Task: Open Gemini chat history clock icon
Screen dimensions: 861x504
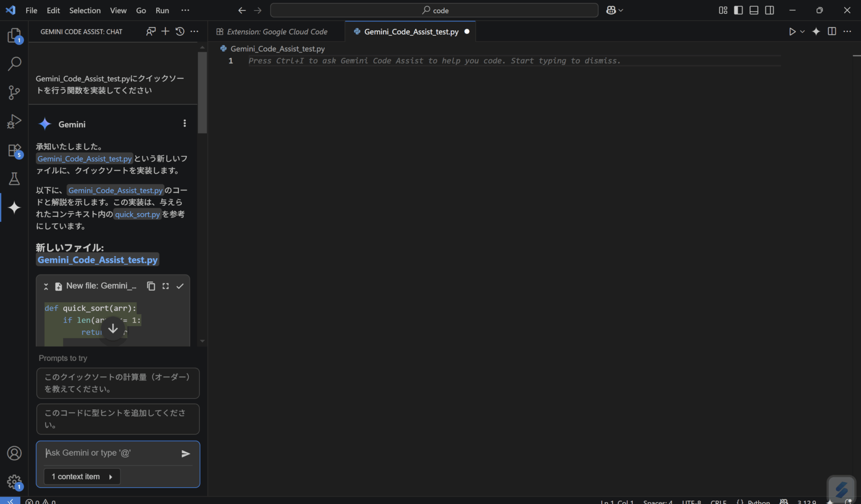Action: 180,32
